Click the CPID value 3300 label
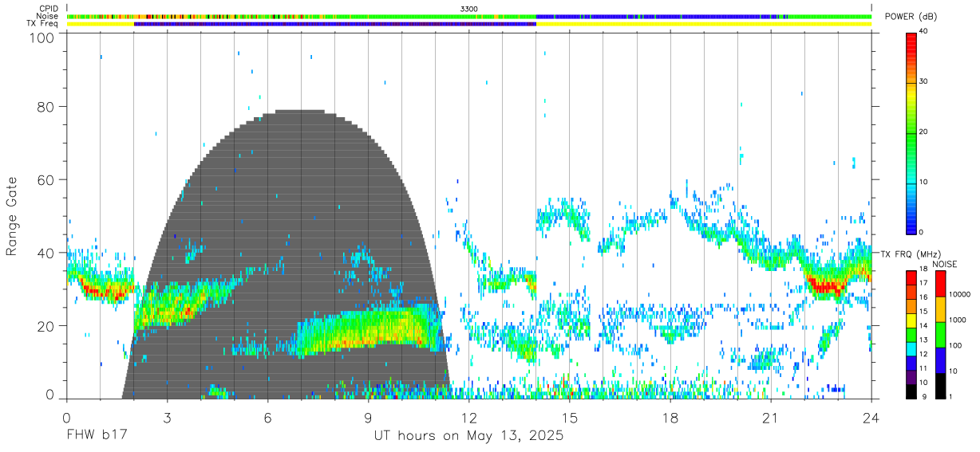Viewport: 980px width, 452px height. (x=469, y=8)
